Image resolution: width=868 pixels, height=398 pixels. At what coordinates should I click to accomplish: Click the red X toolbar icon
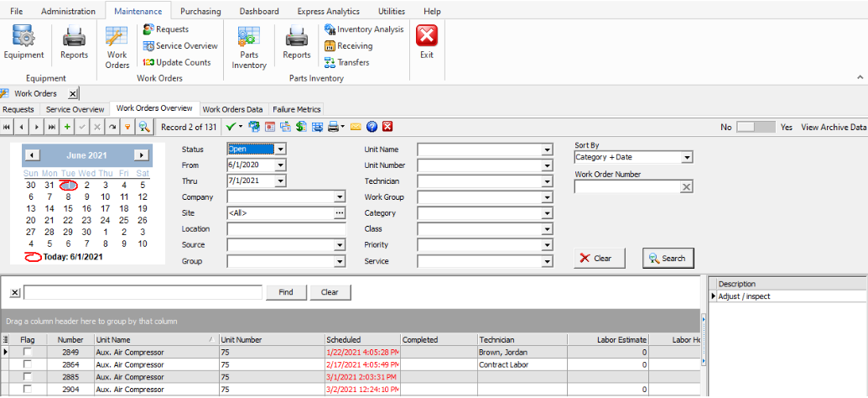[x=387, y=127]
